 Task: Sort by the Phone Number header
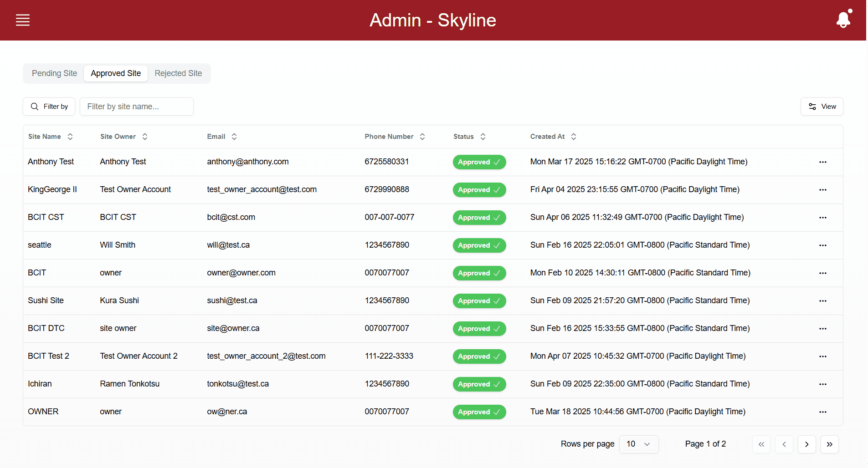pos(395,137)
